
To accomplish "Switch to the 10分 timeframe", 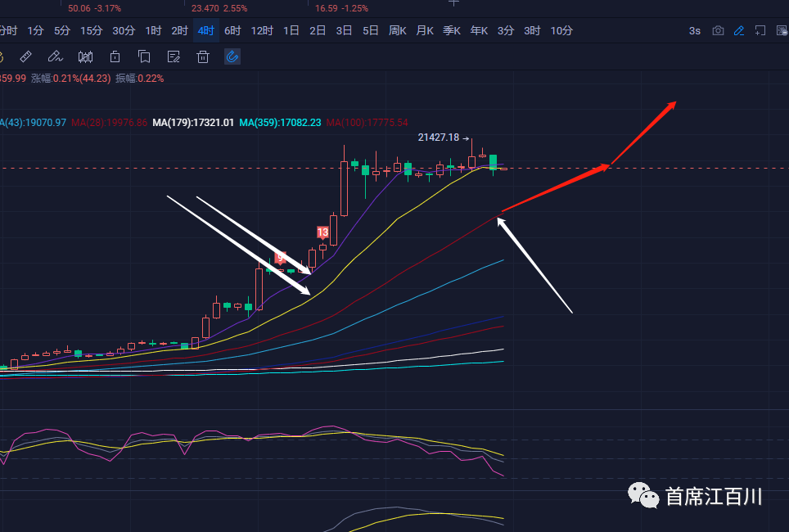I will (561, 31).
